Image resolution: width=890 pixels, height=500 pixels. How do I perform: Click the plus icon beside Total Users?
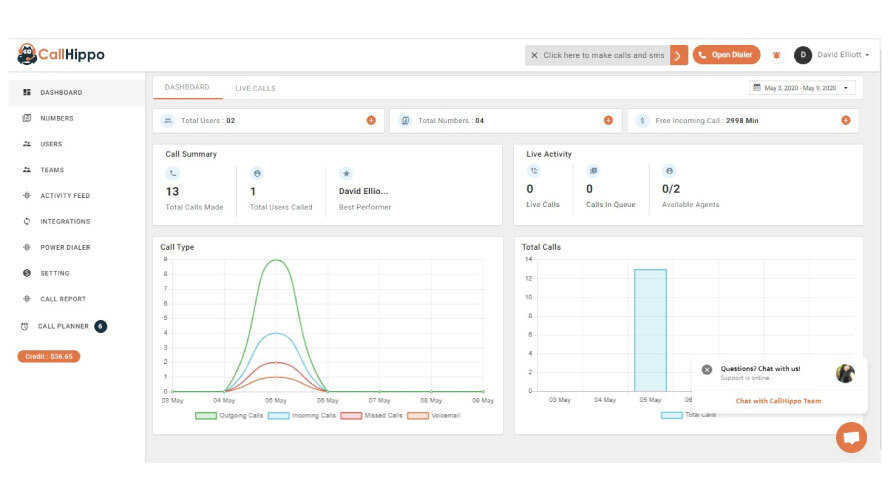pyautogui.click(x=371, y=120)
